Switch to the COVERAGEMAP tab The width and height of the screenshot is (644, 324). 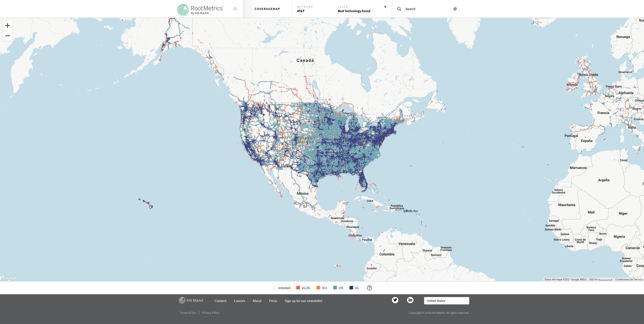(x=267, y=9)
